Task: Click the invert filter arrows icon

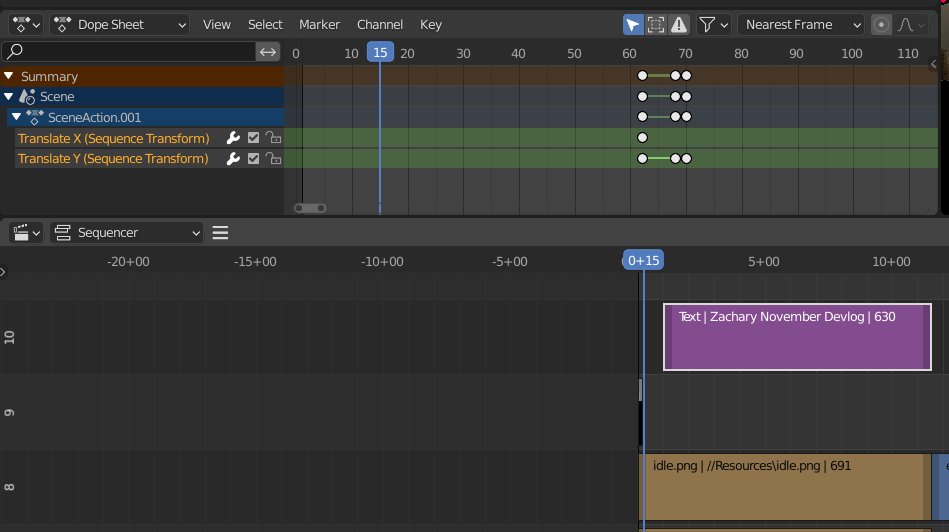Action: tap(268, 52)
